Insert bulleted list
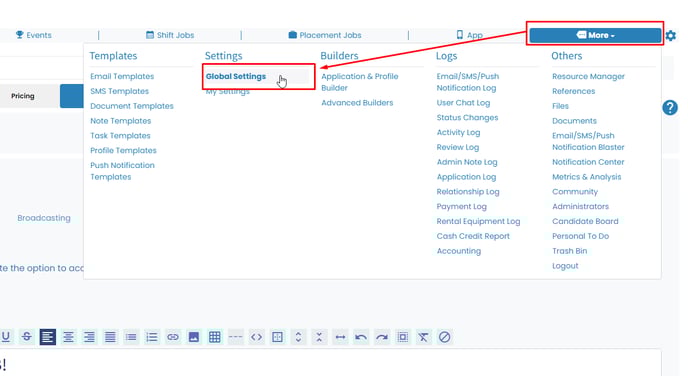 (131, 337)
